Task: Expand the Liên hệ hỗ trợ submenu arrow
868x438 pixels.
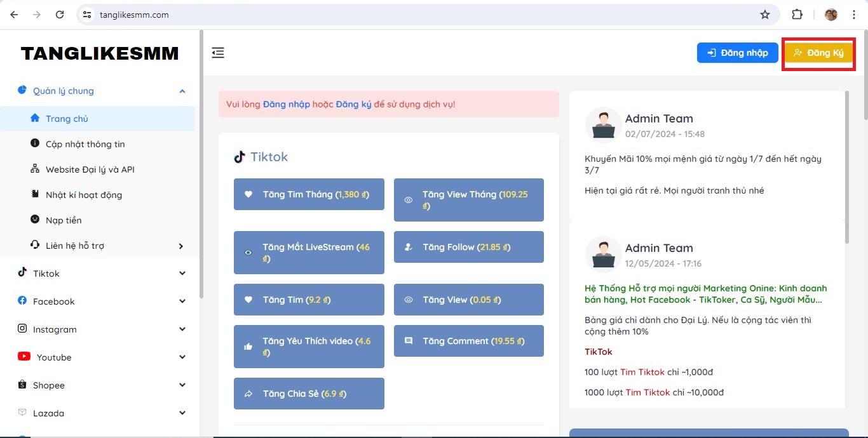Action: pos(181,246)
